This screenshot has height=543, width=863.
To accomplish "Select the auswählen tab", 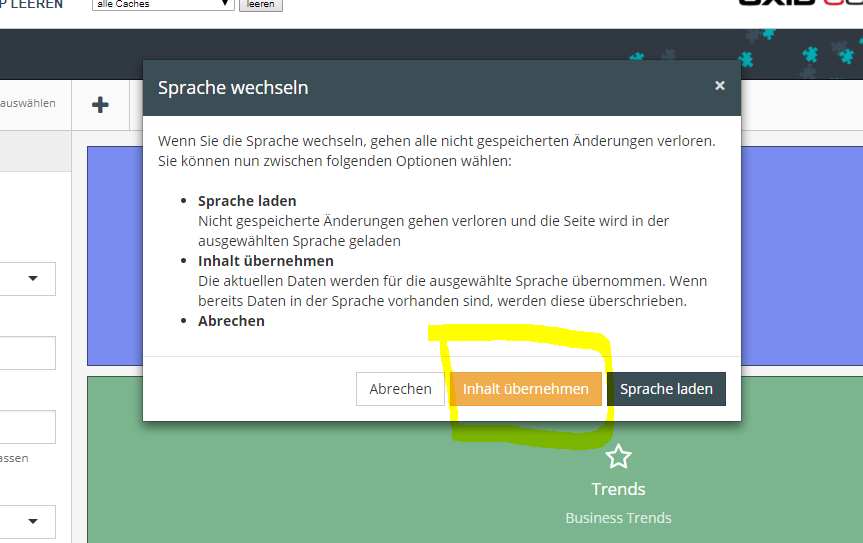I will 28,103.
